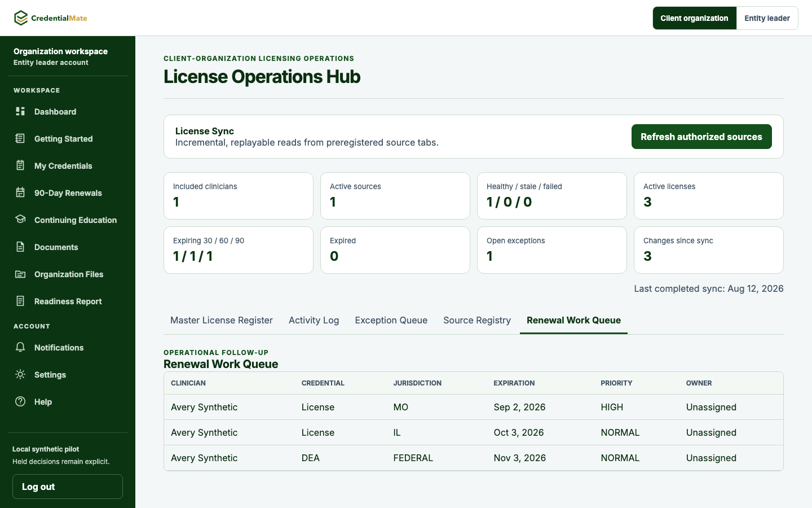Screen dimensions: 812x508
Task: Open the Master License Register tab
Action: click(x=222, y=320)
